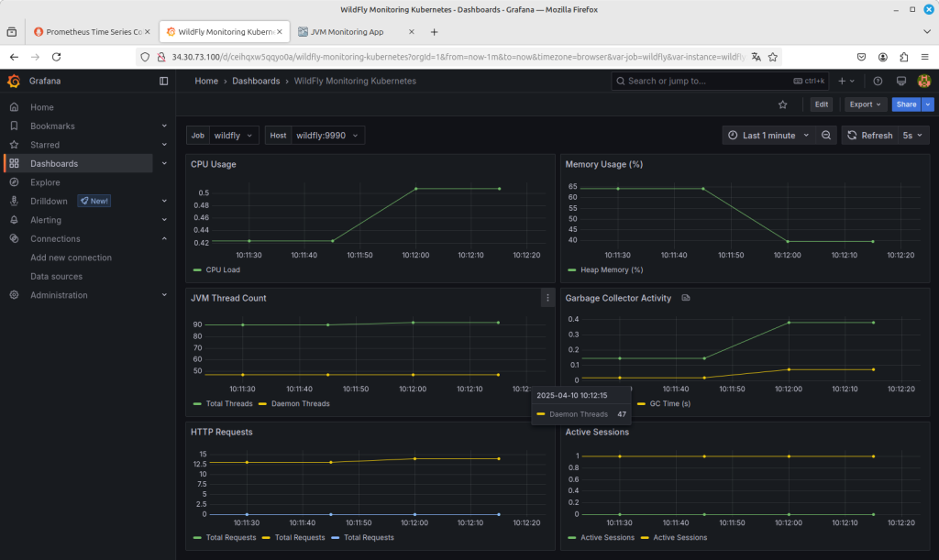The image size is (939, 560).
Task: Collapse the Connections section chevron
Action: [x=164, y=238]
